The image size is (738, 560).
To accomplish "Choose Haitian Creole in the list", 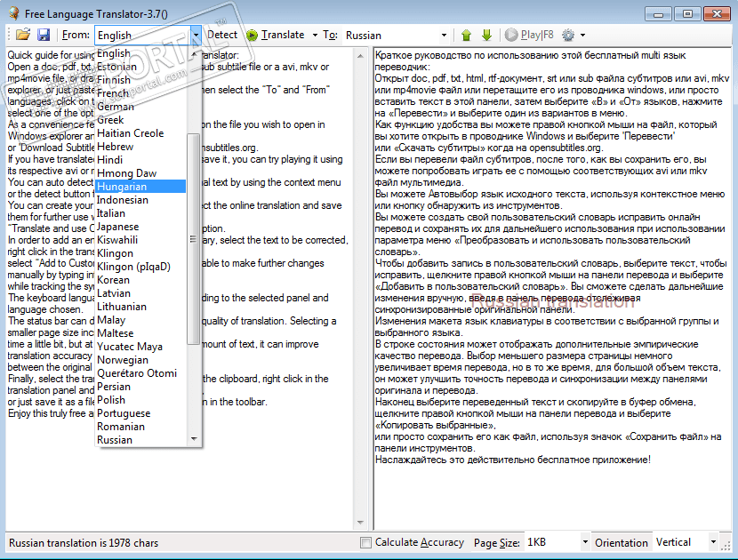I will tap(140, 133).
